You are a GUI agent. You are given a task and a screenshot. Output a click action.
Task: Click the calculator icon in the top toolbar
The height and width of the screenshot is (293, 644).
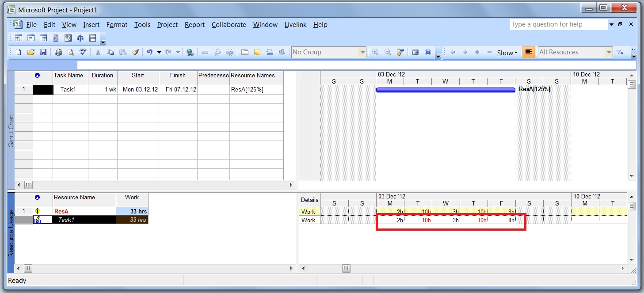(56, 38)
